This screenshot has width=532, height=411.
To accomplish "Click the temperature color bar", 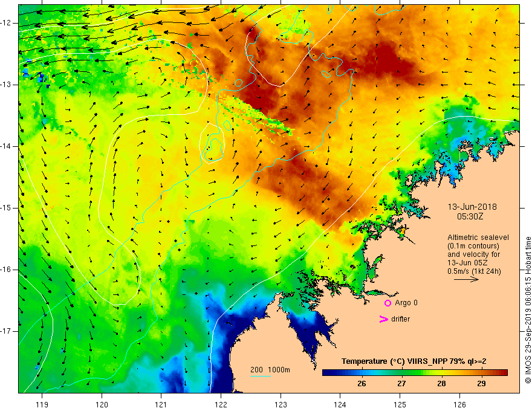I will [x=415, y=373].
